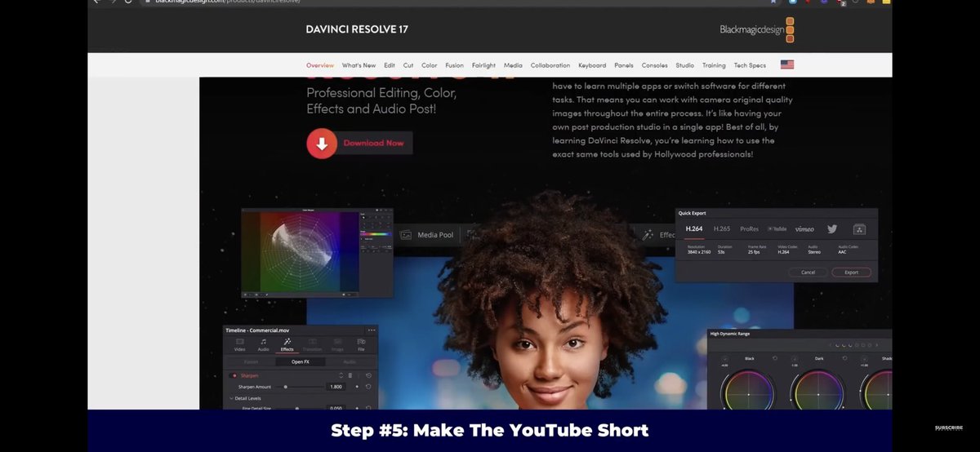Select H.264 tab in Quick Export
Screen dimensions: 980x452
click(x=694, y=229)
